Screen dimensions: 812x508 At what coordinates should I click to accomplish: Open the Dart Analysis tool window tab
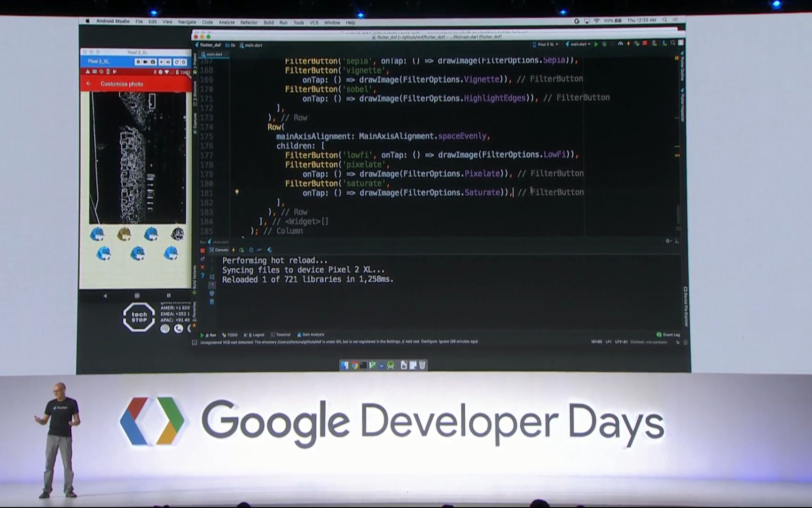[311, 335]
